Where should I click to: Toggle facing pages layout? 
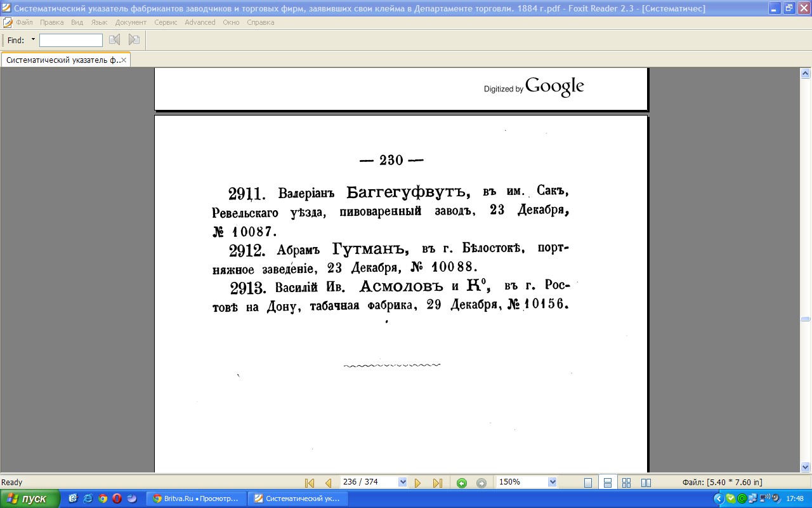click(x=646, y=483)
